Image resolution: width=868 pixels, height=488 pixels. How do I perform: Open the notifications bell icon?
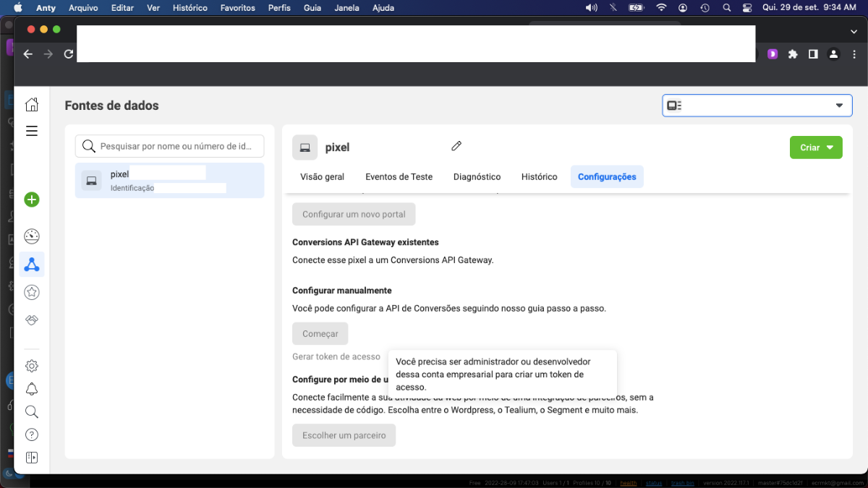point(32,389)
